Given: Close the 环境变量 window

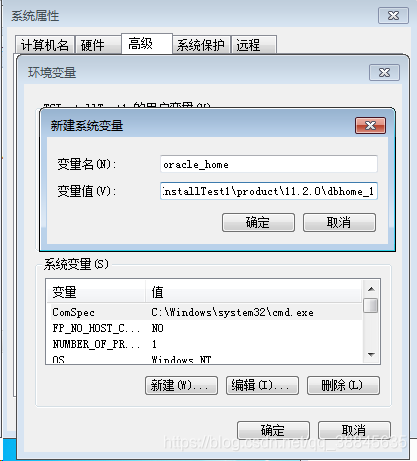Looking at the screenshot, I should [384, 72].
